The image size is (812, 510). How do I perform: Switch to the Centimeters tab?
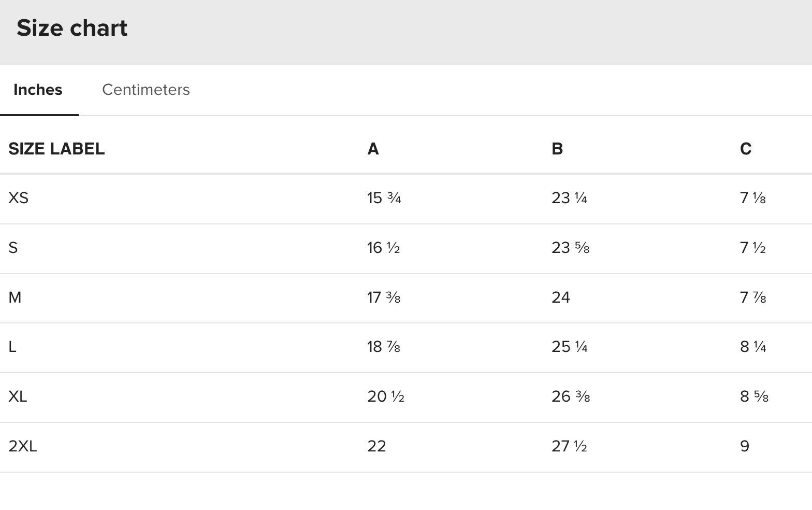click(x=146, y=90)
